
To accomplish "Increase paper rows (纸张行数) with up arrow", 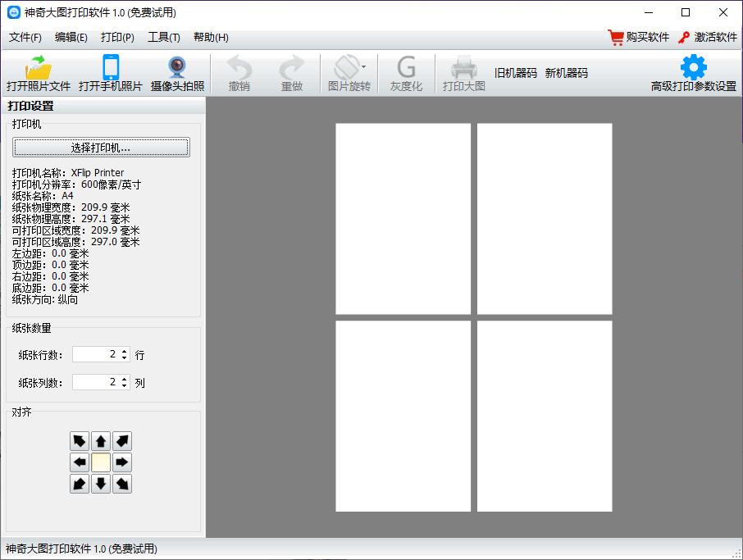I will (x=124, y=351).
